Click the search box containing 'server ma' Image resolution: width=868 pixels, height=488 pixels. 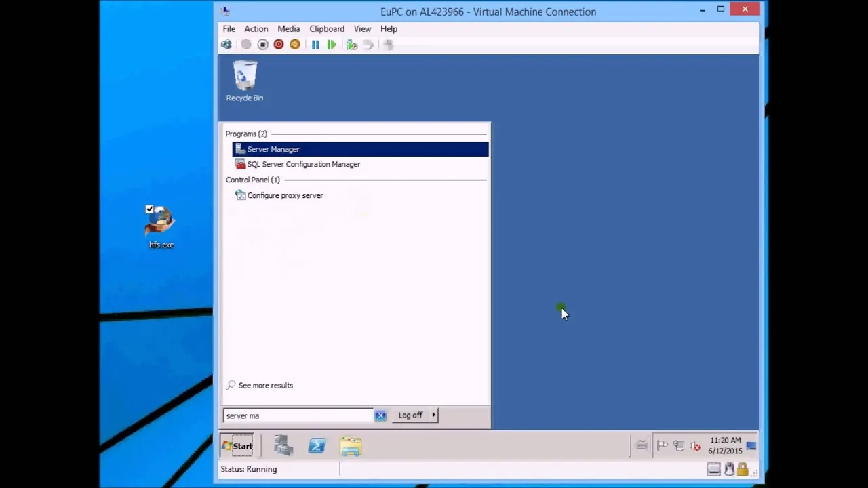tap(298, 415)
